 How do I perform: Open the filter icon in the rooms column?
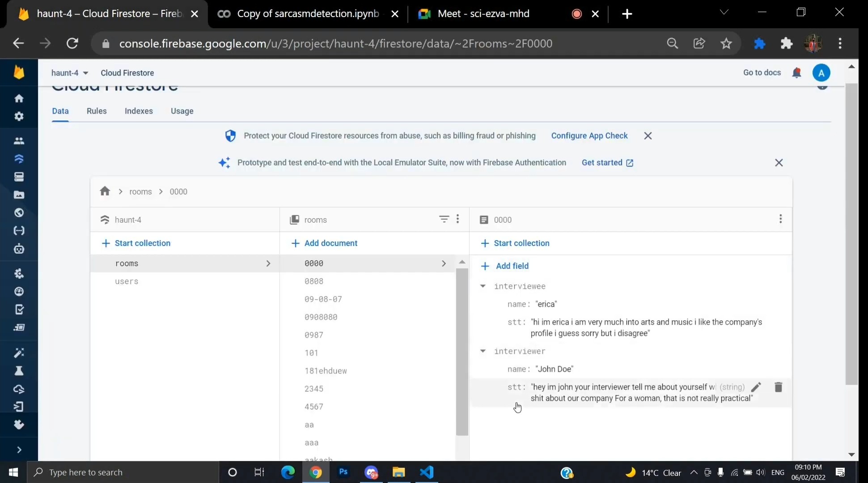tap(444, 219)
